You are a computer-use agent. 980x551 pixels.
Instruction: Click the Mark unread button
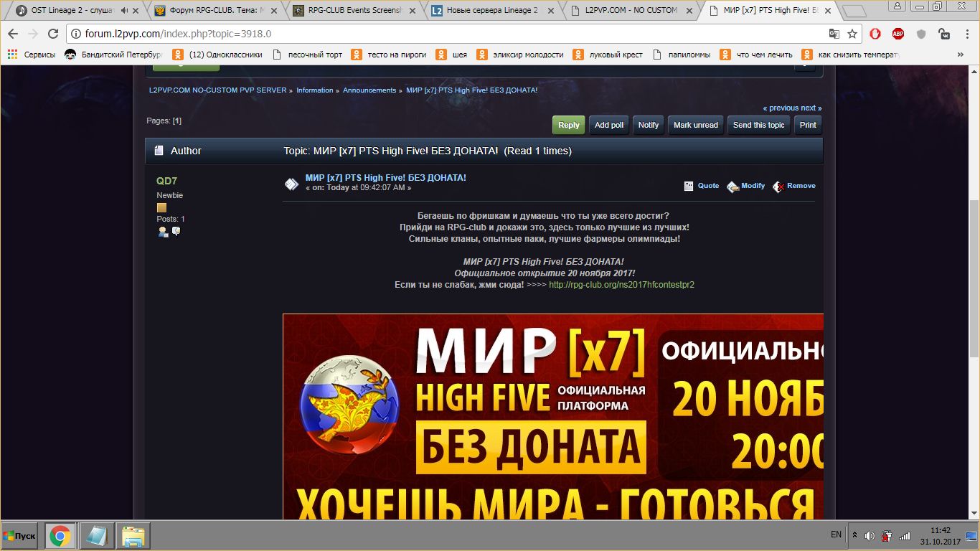(696, 125)
